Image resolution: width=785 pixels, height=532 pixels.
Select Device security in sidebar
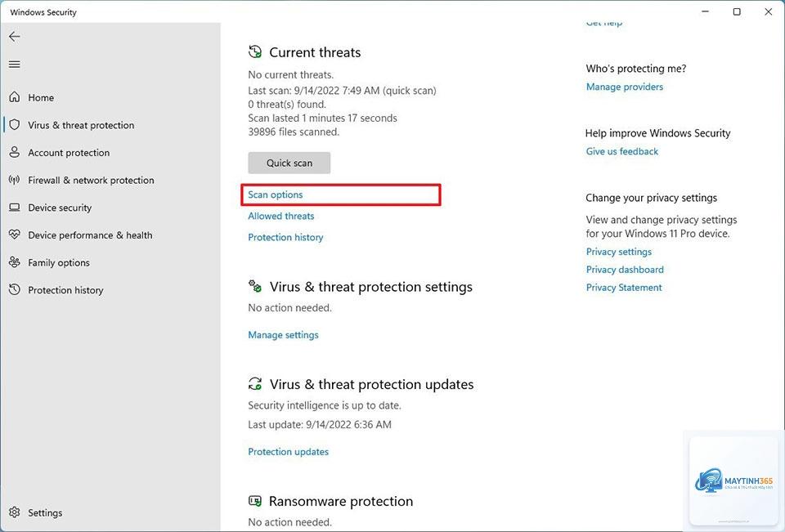(60, 208)
